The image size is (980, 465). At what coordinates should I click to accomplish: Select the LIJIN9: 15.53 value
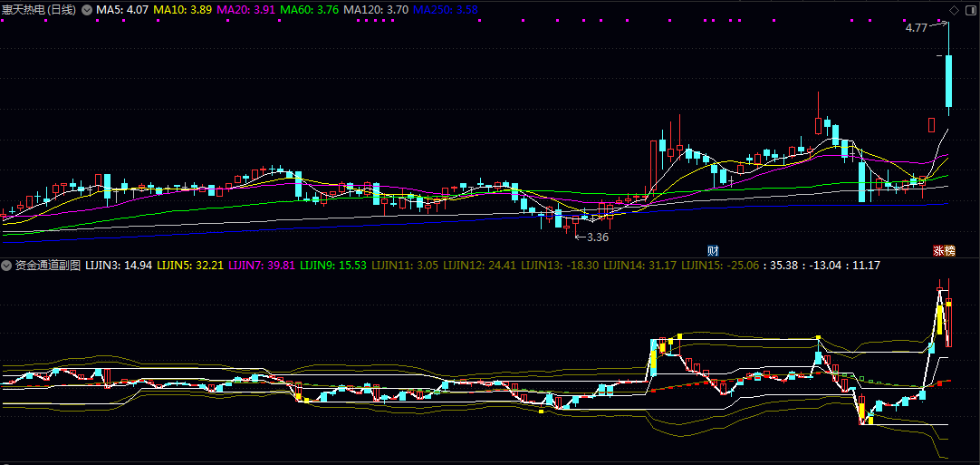(333, 266)
